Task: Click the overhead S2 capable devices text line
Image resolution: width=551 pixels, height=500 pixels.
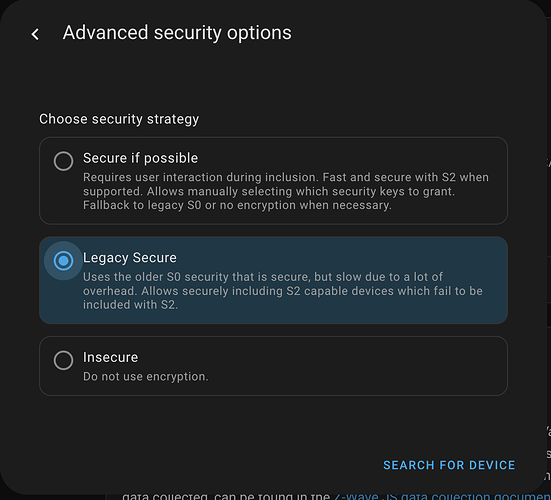Action: pos(283,291)
